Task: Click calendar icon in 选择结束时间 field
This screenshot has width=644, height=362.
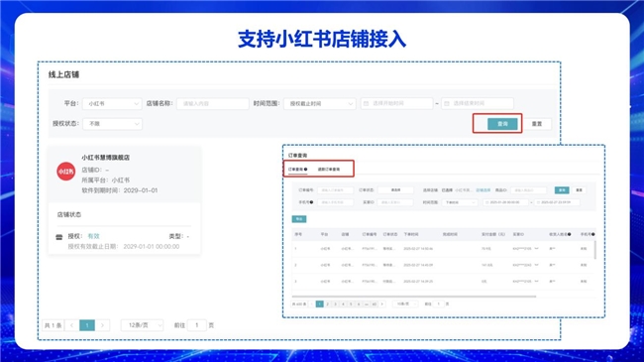Action: (447, 104)
